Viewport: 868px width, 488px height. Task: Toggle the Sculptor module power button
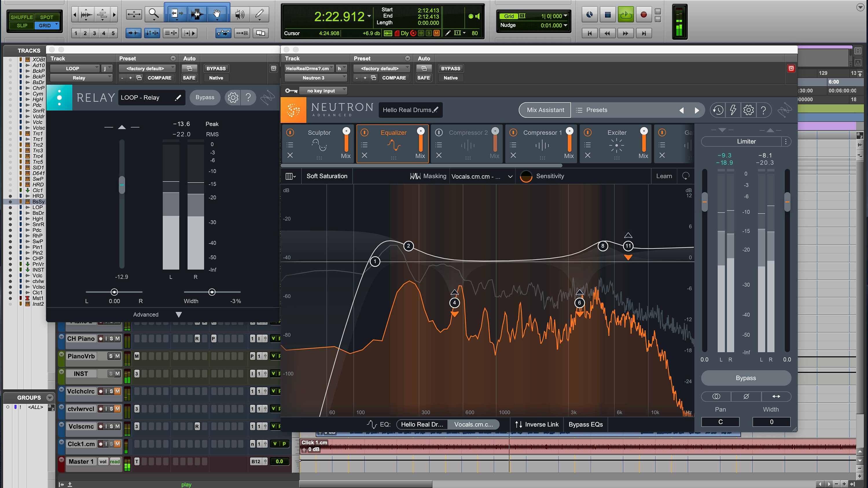(x=290, y=132)
